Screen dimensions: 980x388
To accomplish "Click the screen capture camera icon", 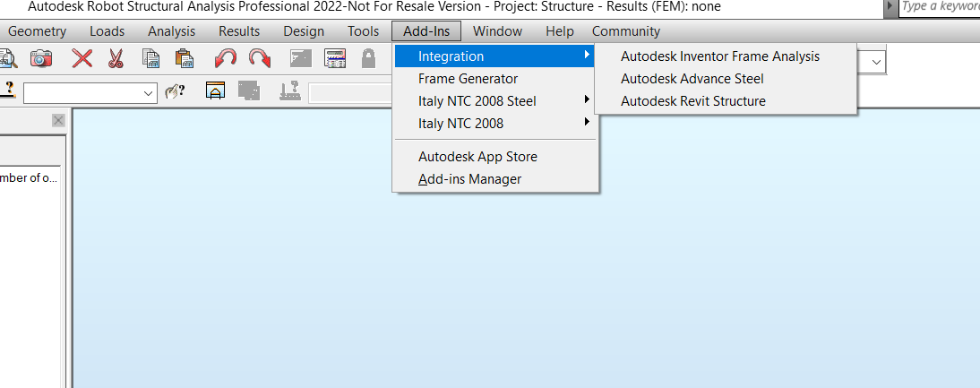I will (x=41, y=59).
